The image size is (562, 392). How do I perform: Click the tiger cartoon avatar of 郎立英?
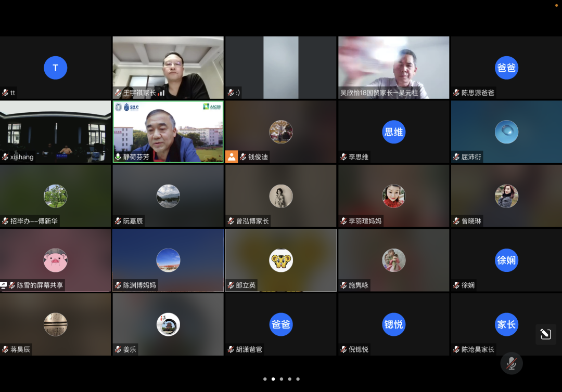(x=280, y=260)
